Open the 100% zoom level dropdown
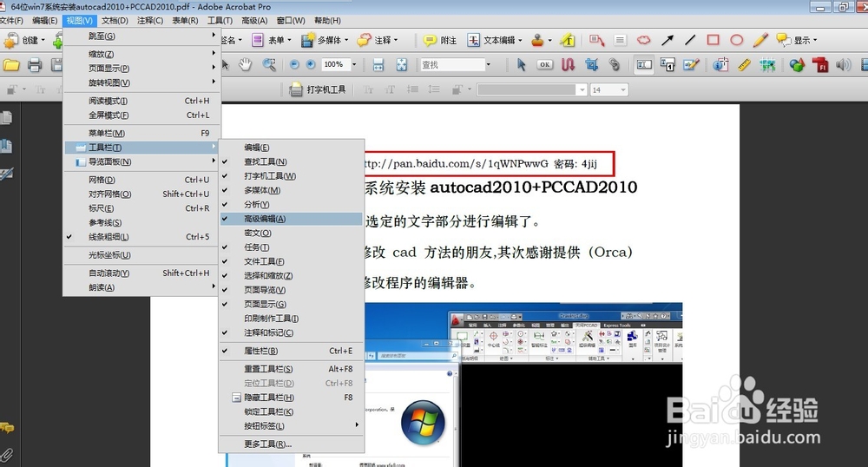This screenshot has height=467, width=868. (x=354, y=65)
